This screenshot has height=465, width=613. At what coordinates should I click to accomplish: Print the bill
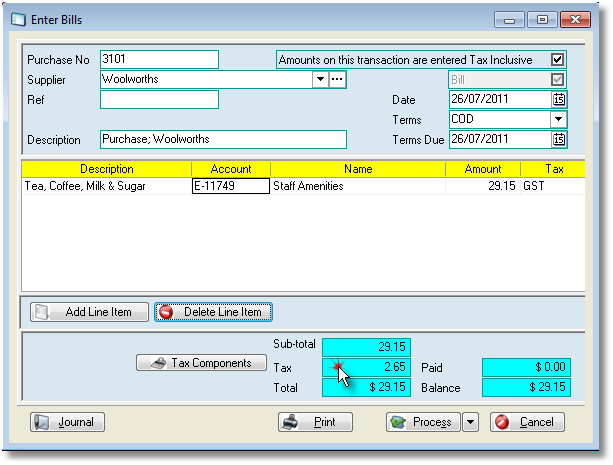pyautogui.click(x=315, y=422)
